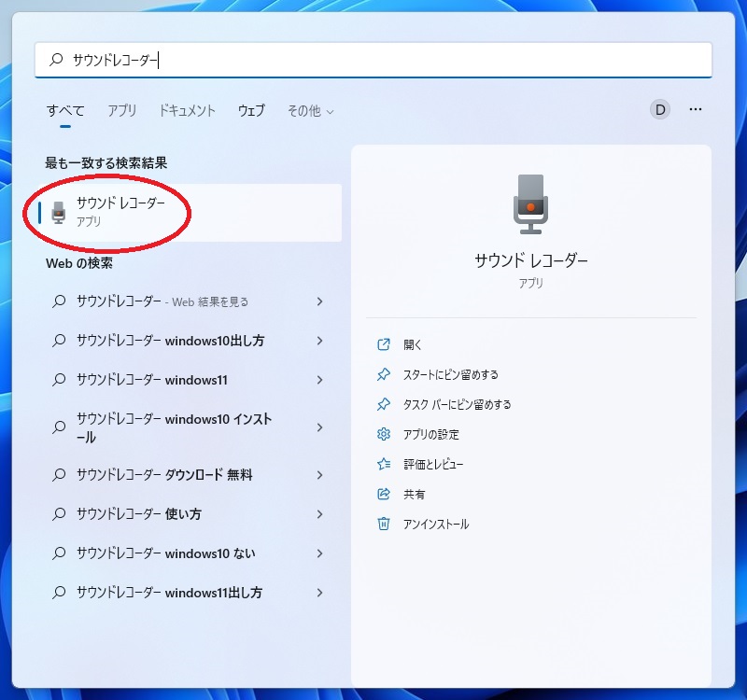Click the search magnifier icon in search box

click(x=56, y=60)
